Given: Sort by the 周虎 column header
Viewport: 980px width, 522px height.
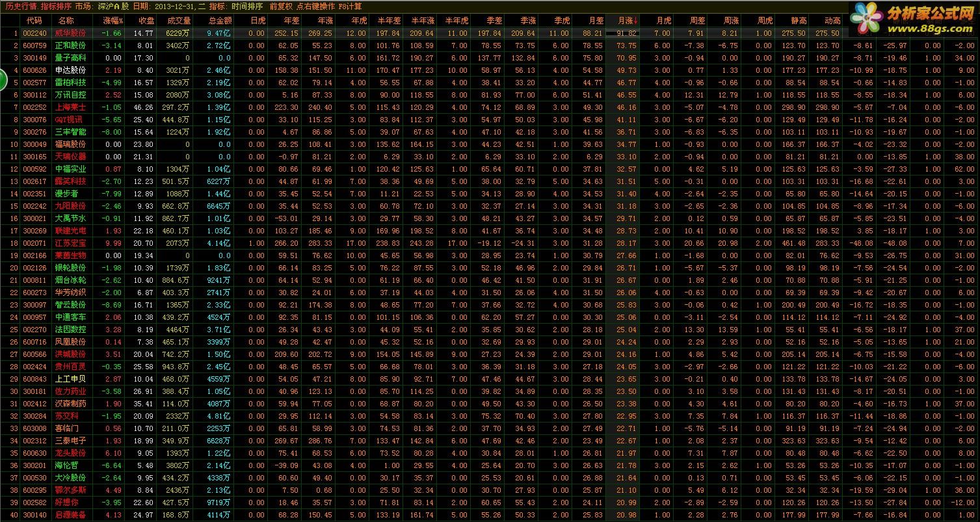Looking at the screenshot, I should (764, 21).
